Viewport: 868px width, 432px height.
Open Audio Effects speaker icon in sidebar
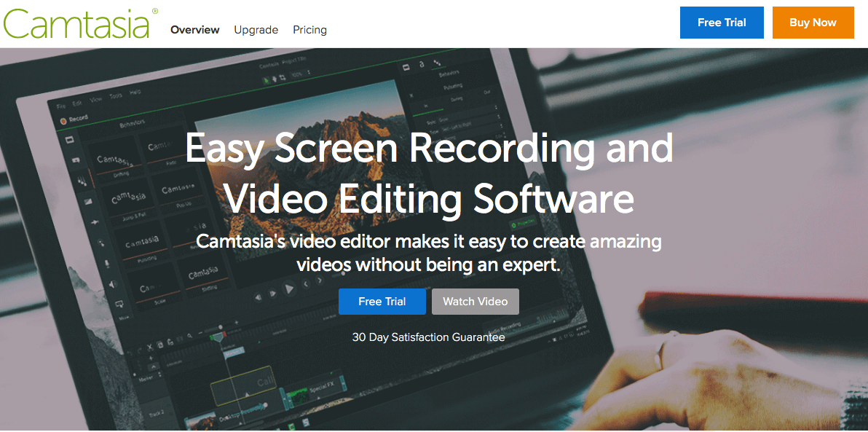pos(113,284)
